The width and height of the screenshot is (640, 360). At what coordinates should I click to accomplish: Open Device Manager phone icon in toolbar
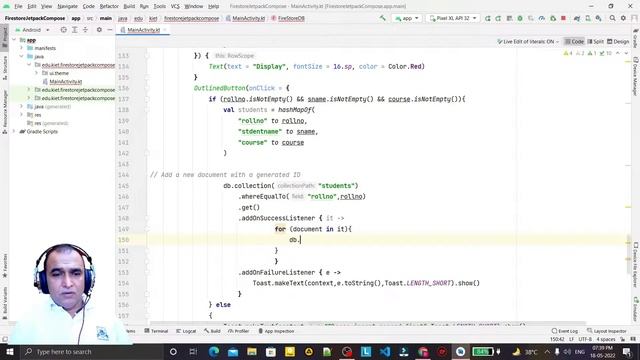click(588, 18)
